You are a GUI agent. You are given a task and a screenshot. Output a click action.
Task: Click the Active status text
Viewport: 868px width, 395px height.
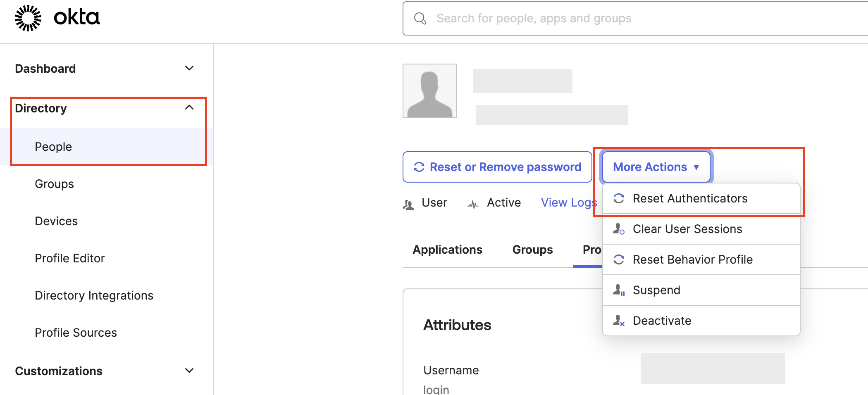click(504, 202)
